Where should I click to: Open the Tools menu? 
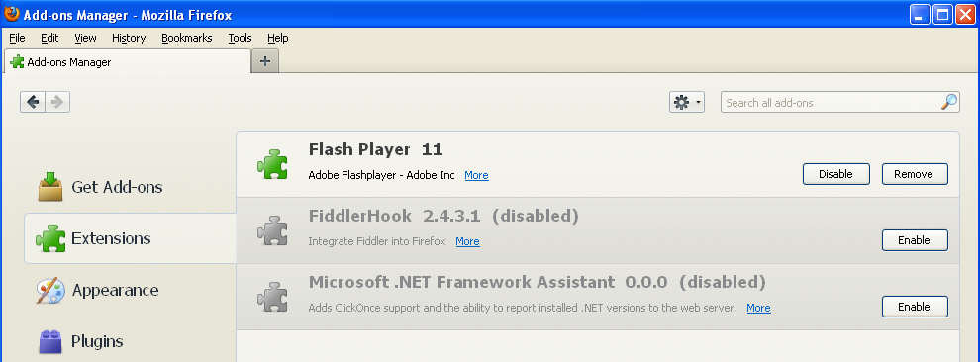240,38
